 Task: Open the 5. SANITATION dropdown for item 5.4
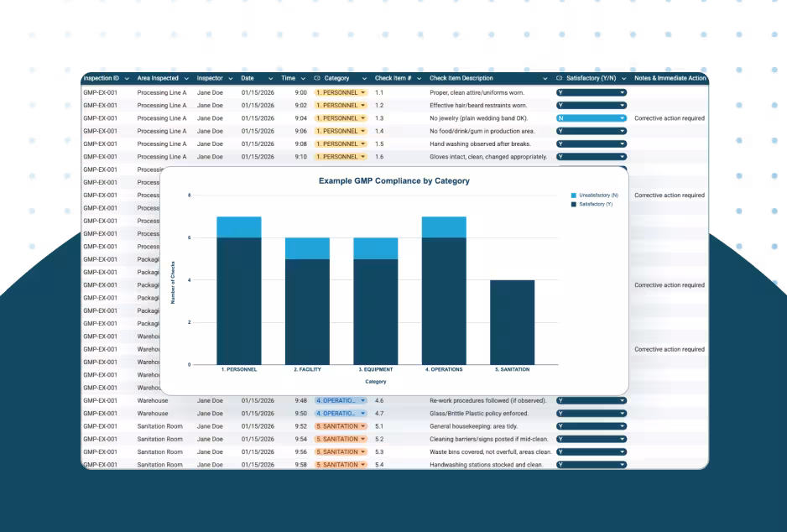coord(340,464)
